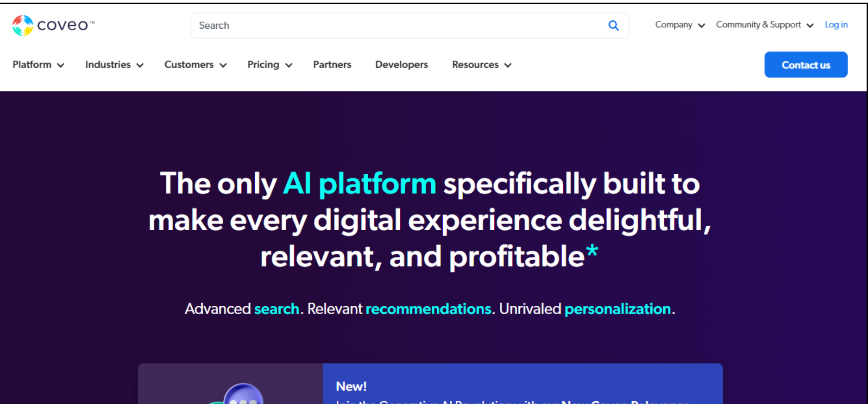868x404 pixels.
Task: Click the Log in link
Action: coord(836,25)
